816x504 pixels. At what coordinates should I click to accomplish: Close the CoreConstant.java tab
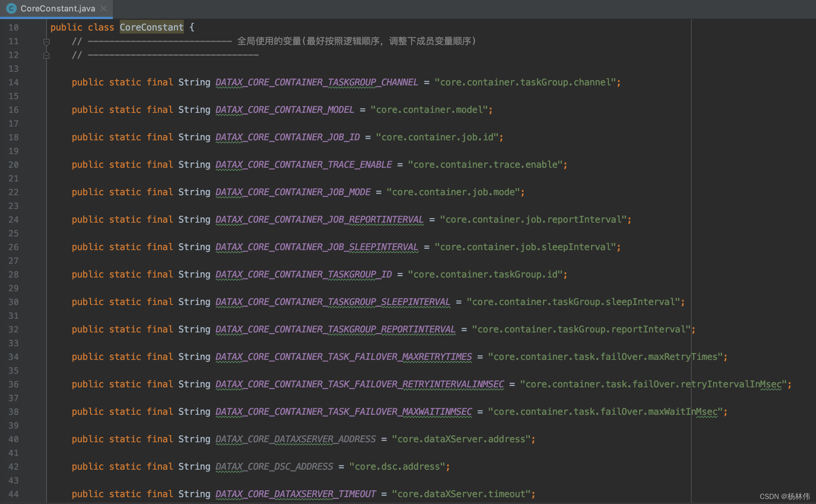point(104,8)
